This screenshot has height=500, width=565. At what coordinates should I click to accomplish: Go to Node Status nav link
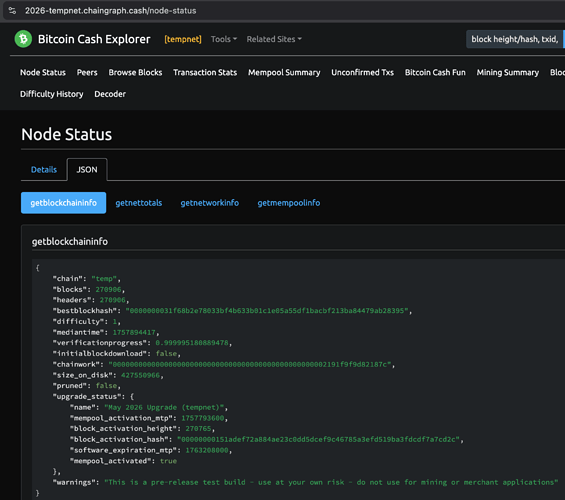(x=43, y=72)
